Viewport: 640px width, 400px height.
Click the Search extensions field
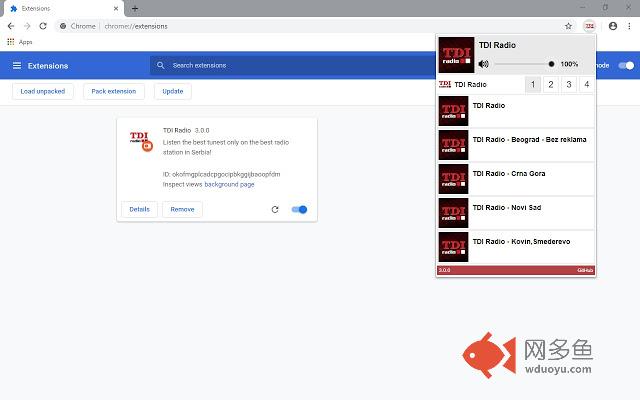click(292, 65)
